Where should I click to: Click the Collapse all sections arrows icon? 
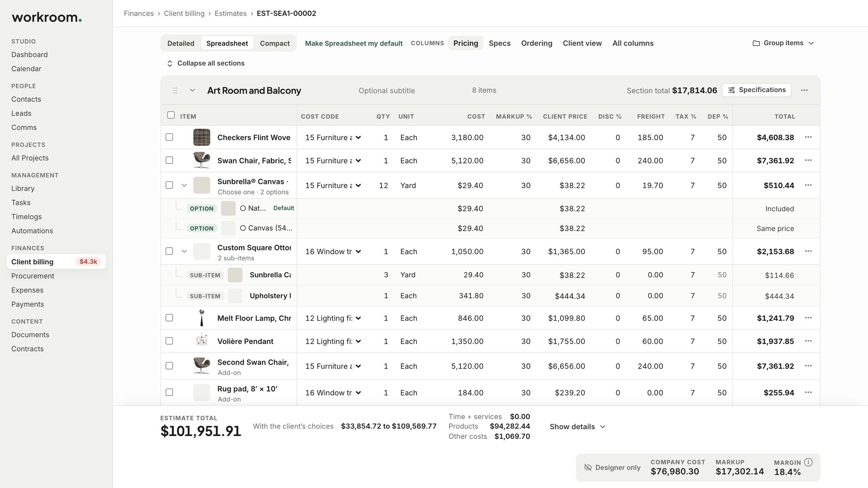pos(170,63)
